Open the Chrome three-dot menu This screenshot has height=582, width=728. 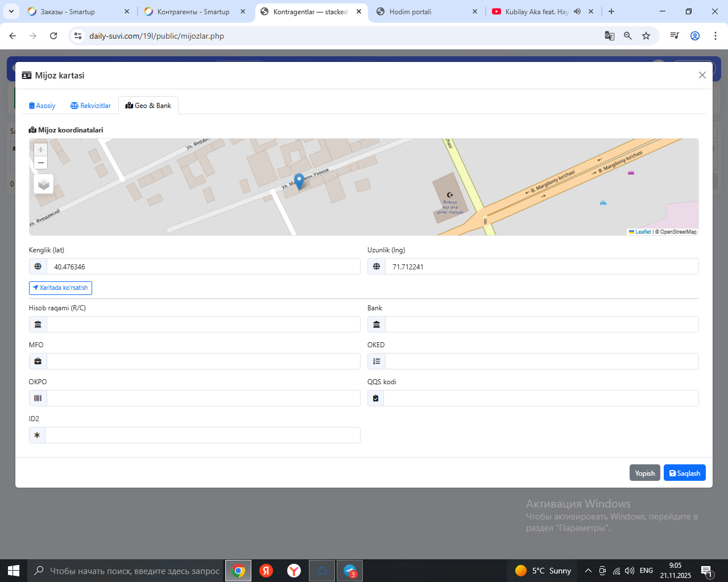(x=715, y=36)
